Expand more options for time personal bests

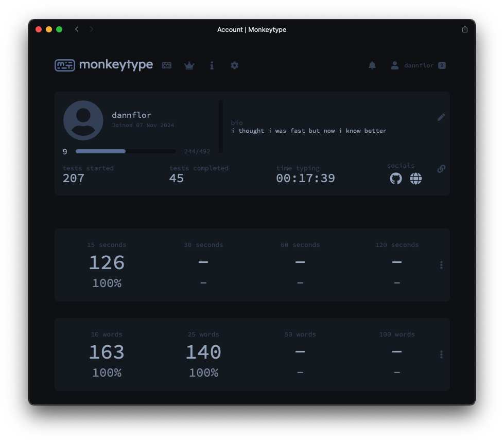pyautogui.click(x=441, y=265)
